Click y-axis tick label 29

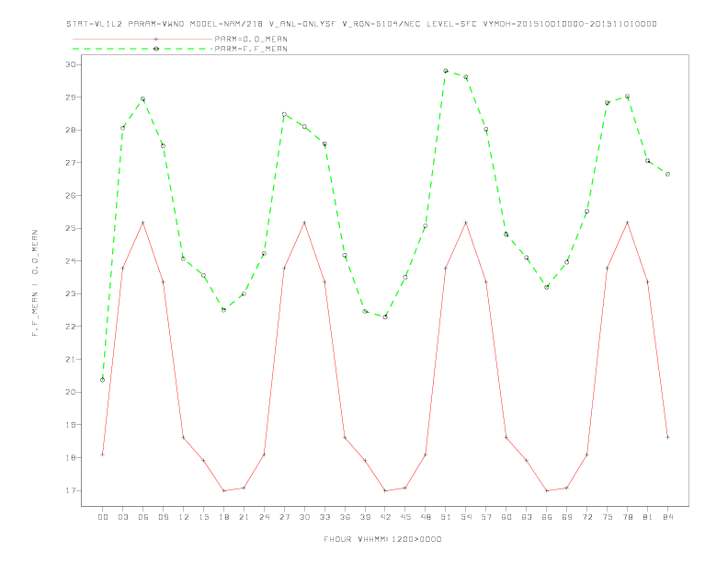[70, 98]
